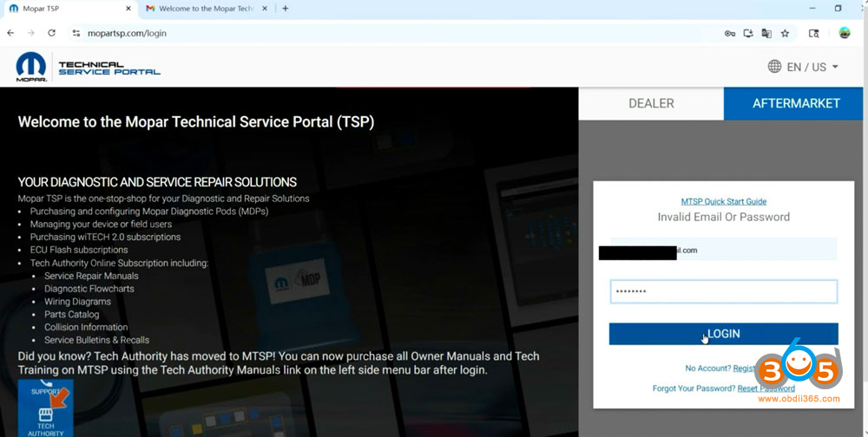Click the globe language icon
Screen dimensions: 868x437
[x=774, y=67]
